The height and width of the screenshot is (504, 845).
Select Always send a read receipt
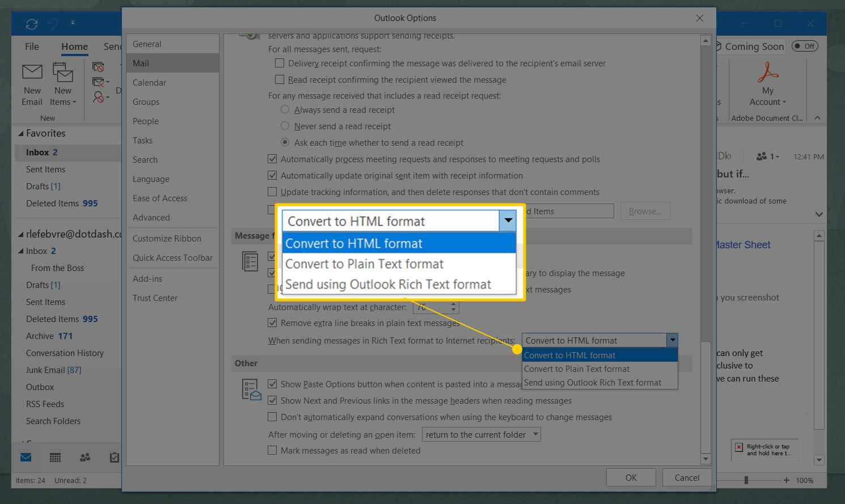[x=285, y=109]
